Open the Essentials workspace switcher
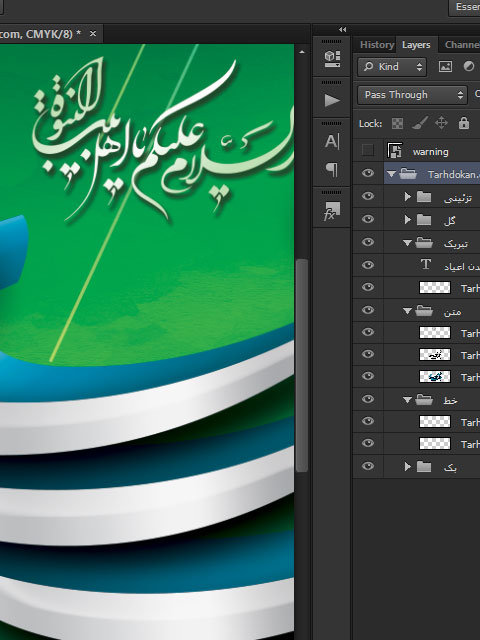The height and width of the screenshot is (640, 480). (464, 7)
